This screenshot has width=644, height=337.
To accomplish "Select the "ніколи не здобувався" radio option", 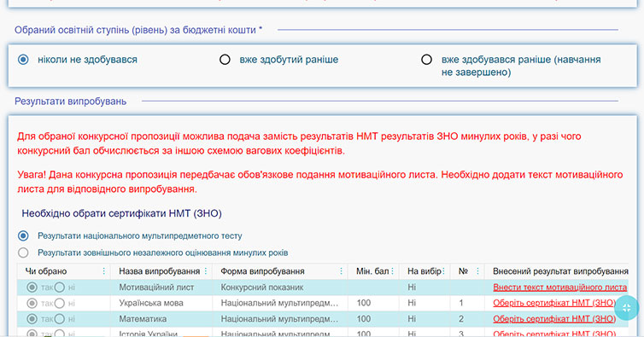I will [x=23, y=60].
